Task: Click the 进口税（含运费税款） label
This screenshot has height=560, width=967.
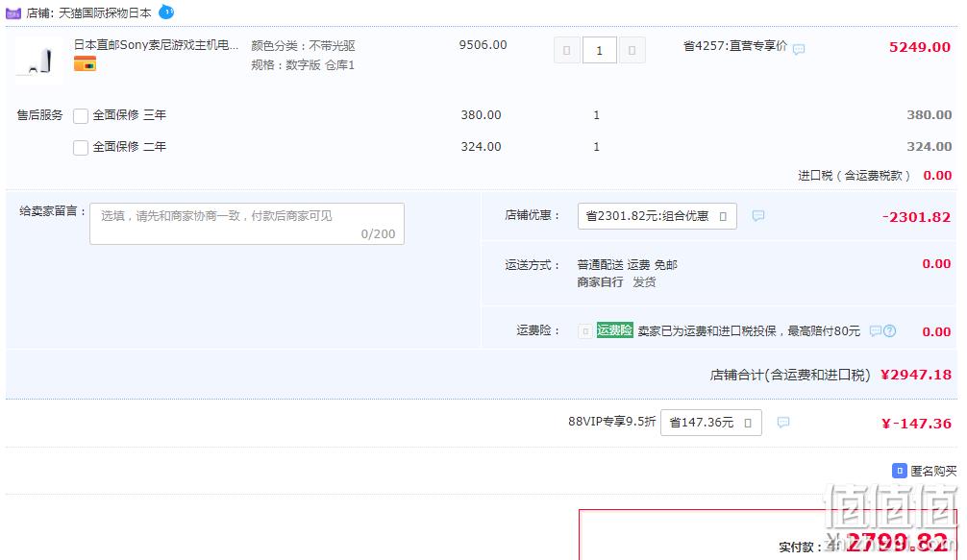Action: click(x=855, y=176)
